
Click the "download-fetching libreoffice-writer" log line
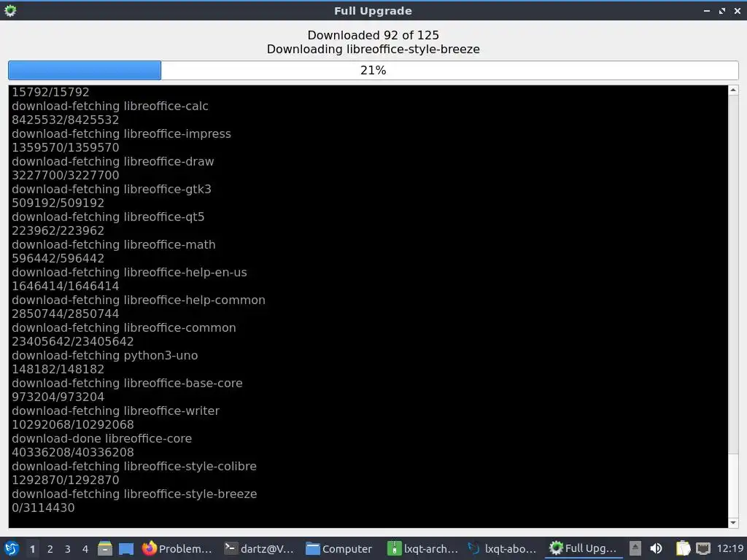116,411
